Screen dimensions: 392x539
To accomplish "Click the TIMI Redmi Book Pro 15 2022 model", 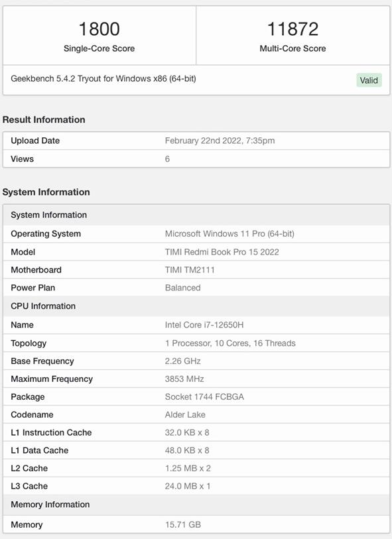I will [x=222, y=252].
